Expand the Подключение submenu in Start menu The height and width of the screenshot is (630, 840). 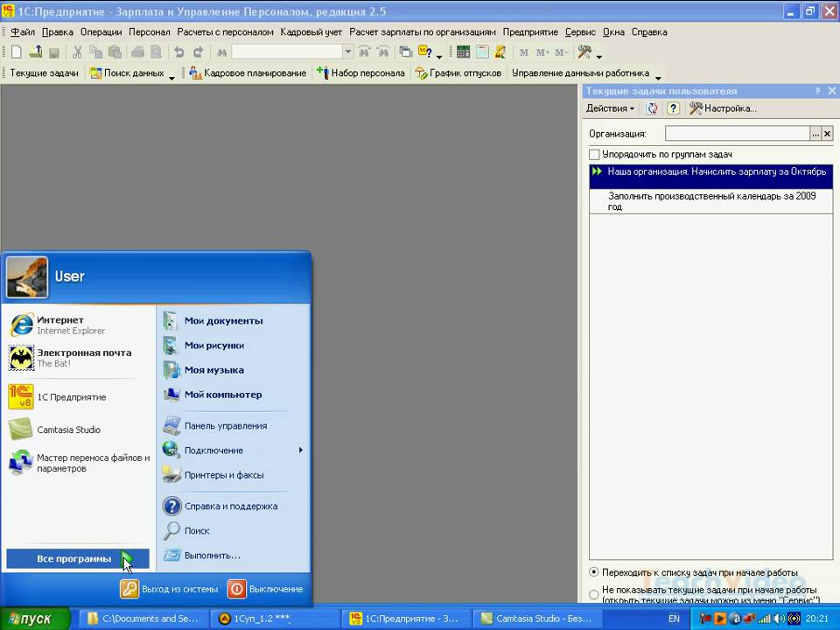tap(300, 450)
